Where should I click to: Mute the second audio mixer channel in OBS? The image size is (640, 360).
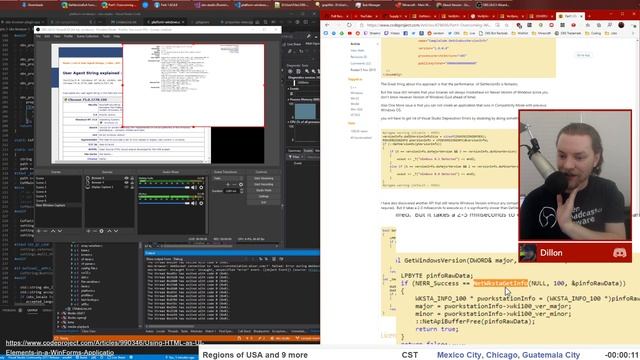click(x=194, y=203)
